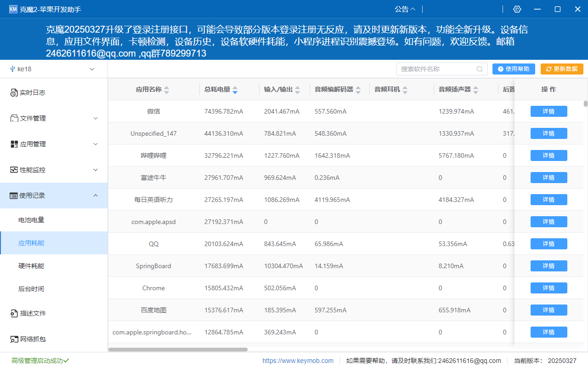Click the 文件管理 folder icon
This screenshot has height=368, width=588.
[x=14, y=118]
